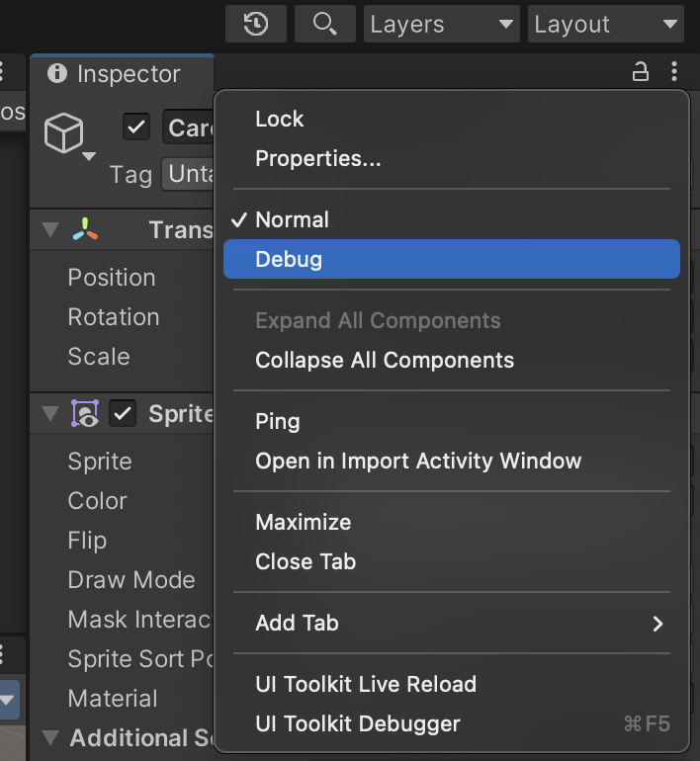Toggle the GameObject active checkbox

pos(136,127)
